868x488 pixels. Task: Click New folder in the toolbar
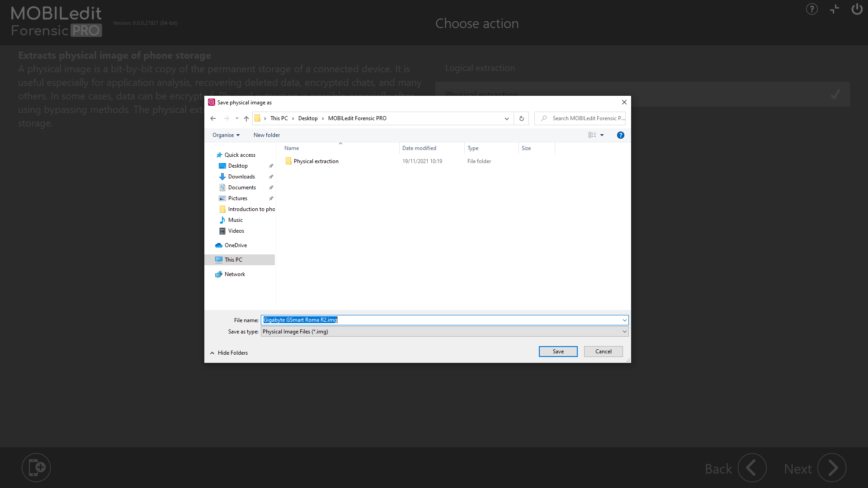267,135
